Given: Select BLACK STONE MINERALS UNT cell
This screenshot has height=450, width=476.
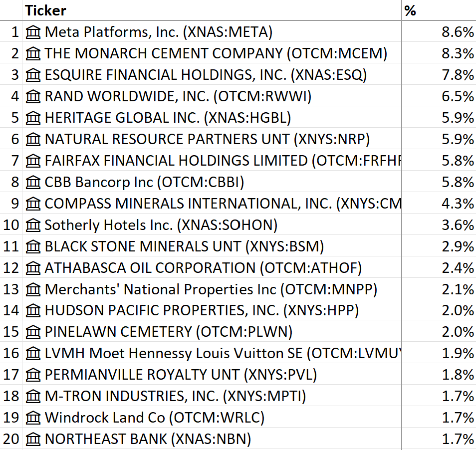Looking at the screenshot, I should point(212,246).
